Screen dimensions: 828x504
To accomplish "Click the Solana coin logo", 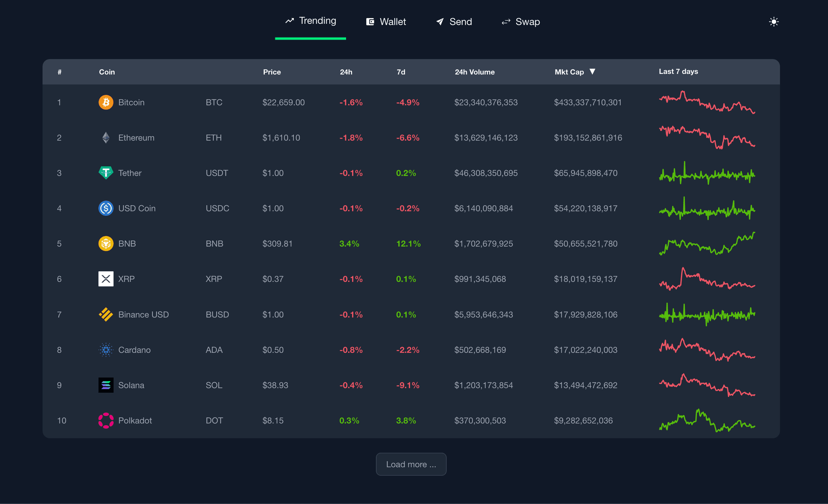I will pyautogui.click(x=106, y=385).
